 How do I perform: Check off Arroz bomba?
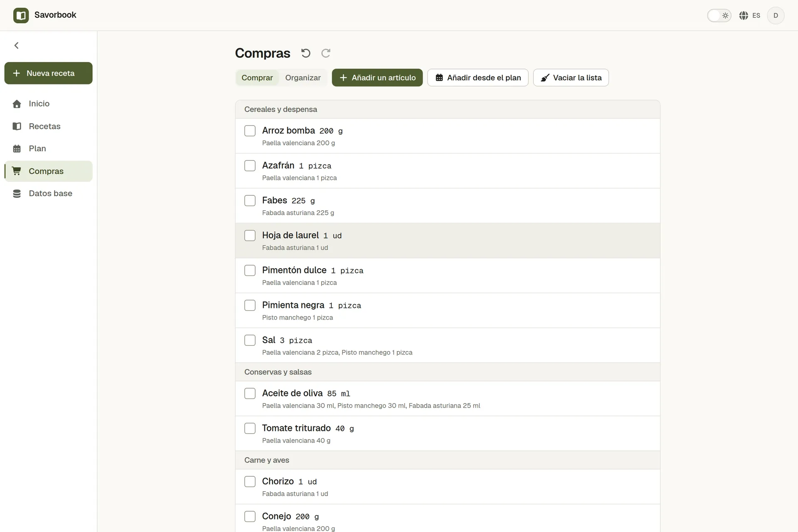tap(250, 131)
